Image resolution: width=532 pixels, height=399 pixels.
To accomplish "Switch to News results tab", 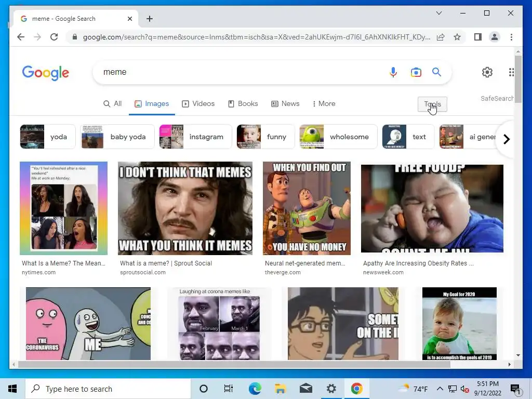I will click(x=285, y=103).
